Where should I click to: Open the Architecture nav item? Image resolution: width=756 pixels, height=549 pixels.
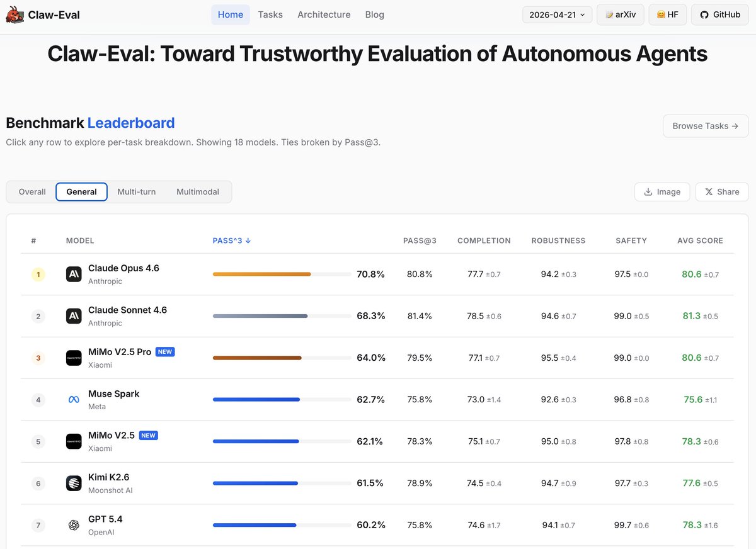324,14
